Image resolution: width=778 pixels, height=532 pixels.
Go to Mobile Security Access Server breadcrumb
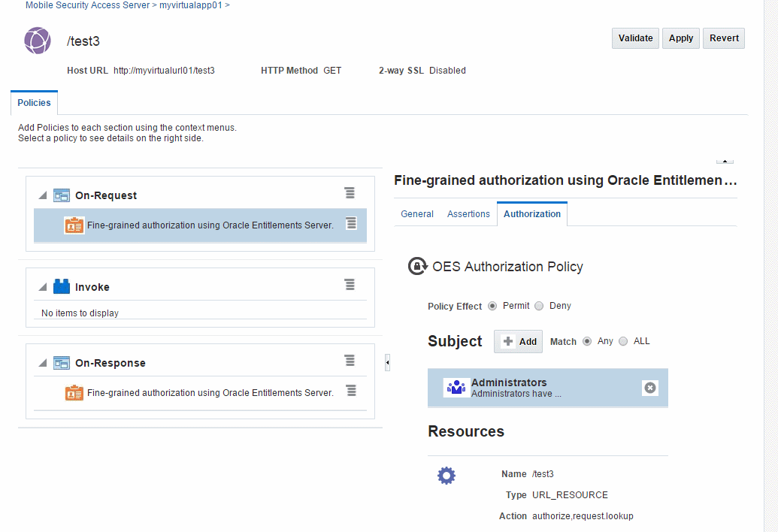point(87,5)
